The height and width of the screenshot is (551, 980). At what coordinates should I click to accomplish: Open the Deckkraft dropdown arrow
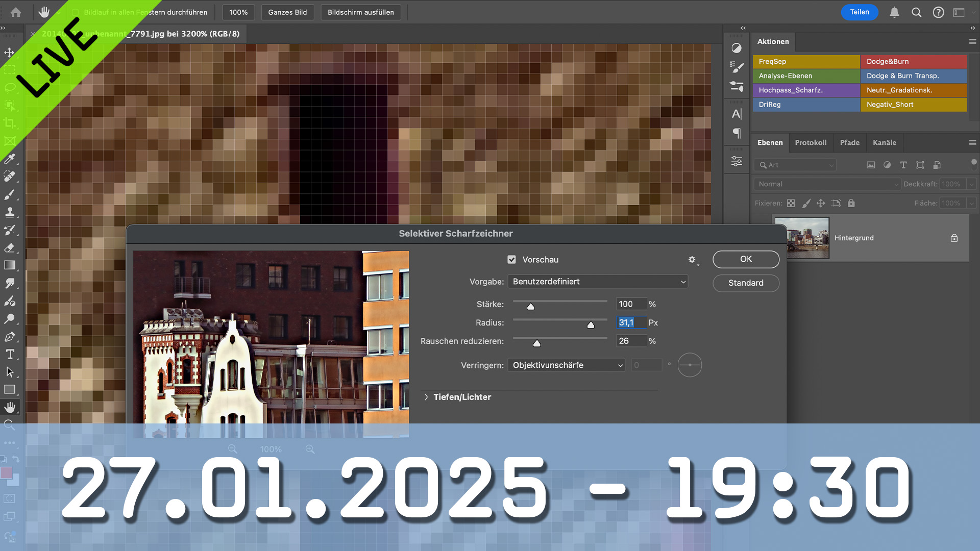[971, 184]
